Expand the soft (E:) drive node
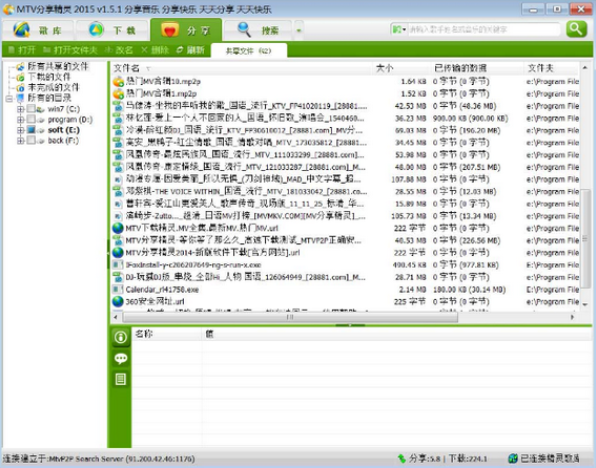Viewport: 596px width, 468px height. pos(20,130)
